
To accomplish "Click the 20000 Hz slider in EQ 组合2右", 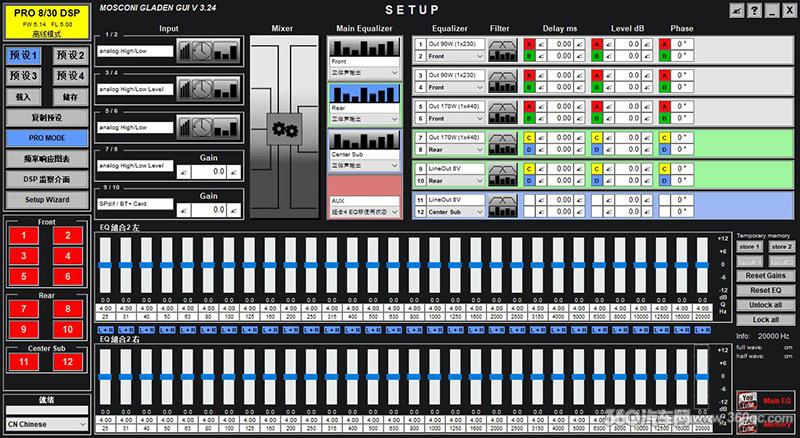I will pyautogui.click(x=702, y=377).
